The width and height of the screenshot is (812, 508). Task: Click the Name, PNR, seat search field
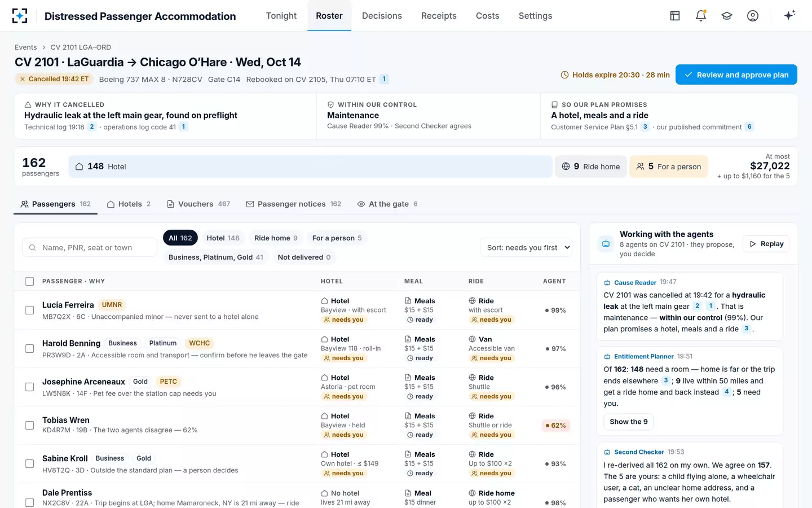point(90,247)
